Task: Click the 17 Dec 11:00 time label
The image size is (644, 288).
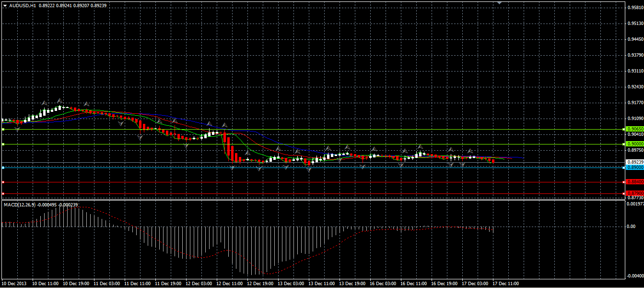Action: (x=506, y=284)
